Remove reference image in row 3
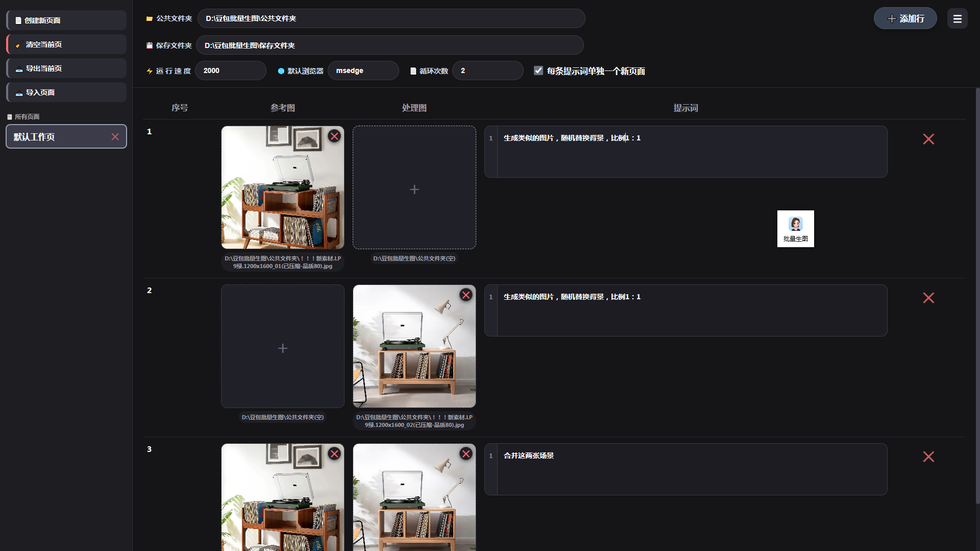980x551 pixels. click(334, 454)
